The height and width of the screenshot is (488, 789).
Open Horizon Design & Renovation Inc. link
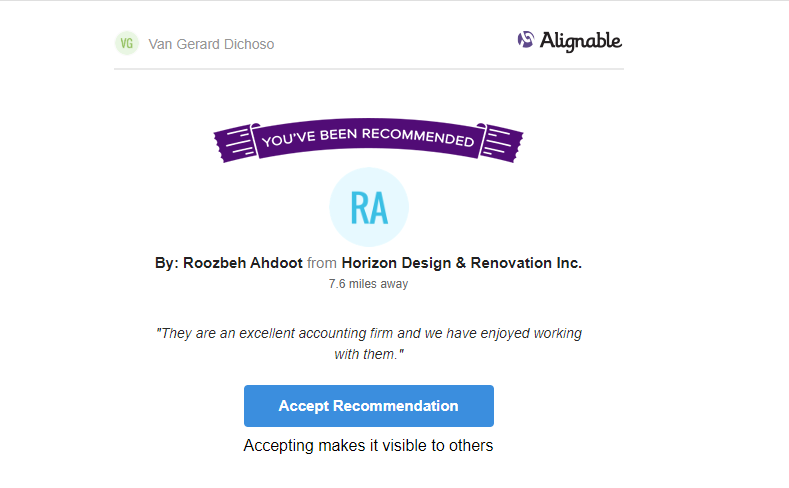click(x=461, y=263)
